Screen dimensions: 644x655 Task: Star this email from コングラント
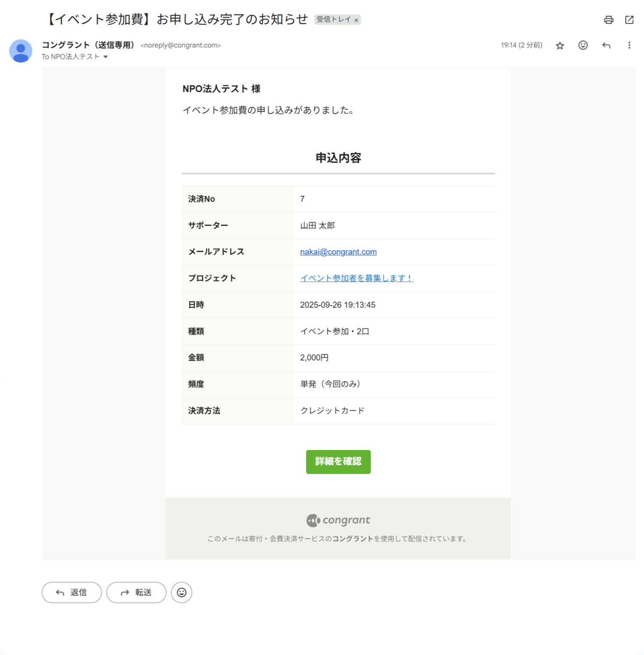pos(560,45)
